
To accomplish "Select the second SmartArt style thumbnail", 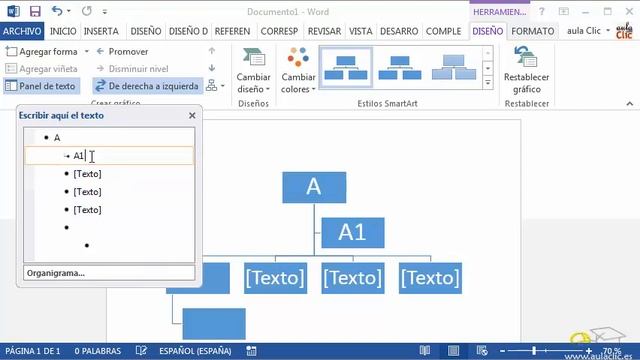I will pos(400,67).
